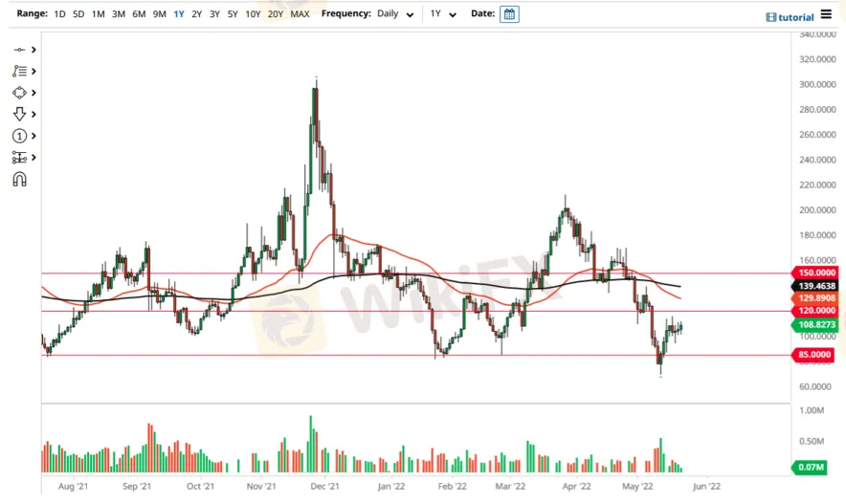
Task: Open the hamburger menu icon
Action: pyautogui.click(x=826, y=14)
